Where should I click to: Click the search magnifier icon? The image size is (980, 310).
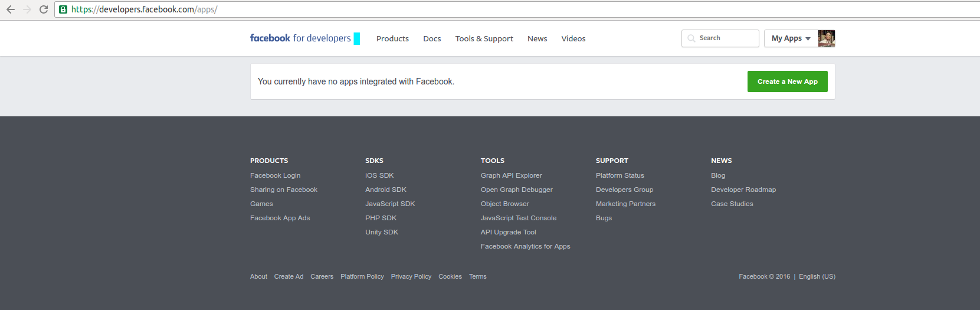click(691, 38)
